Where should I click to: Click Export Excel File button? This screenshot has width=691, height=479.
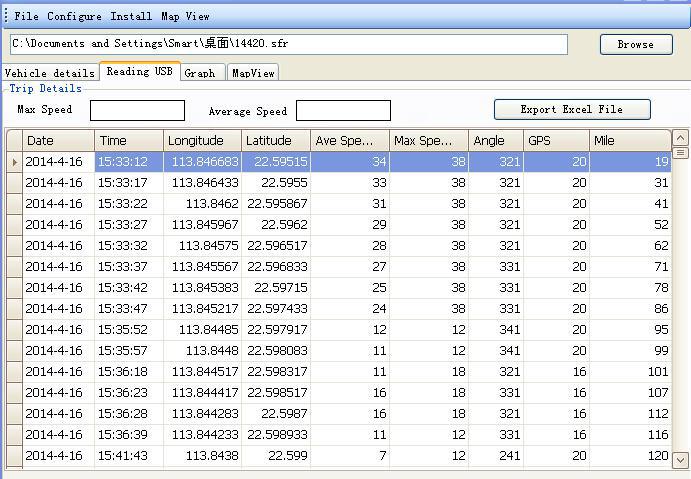coord(571,109)
